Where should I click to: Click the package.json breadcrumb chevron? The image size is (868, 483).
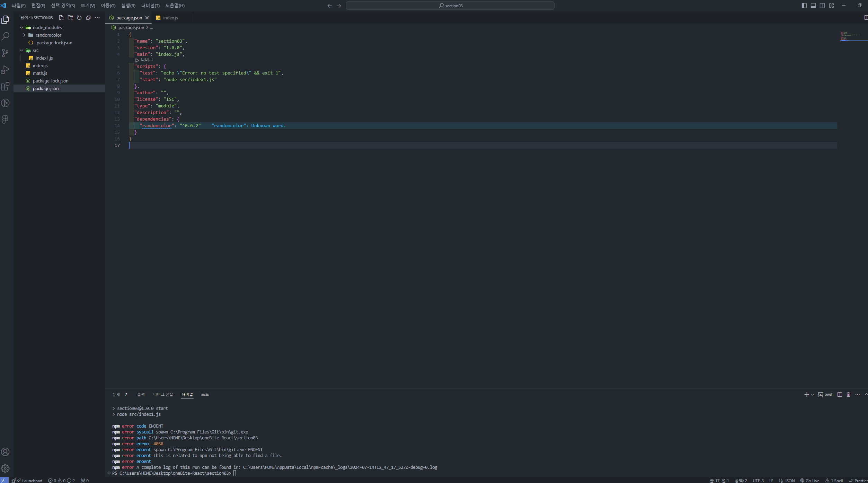[147, 27]
